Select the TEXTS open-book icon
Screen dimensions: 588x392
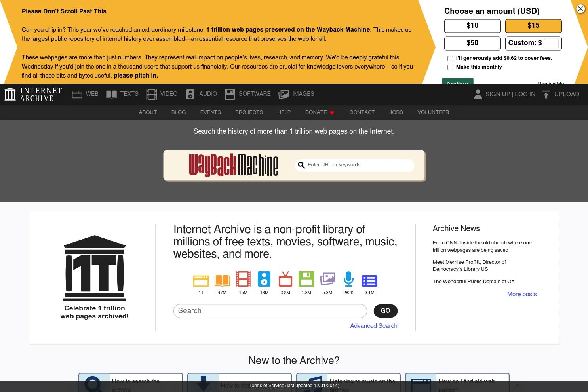(x=111, y=94)
